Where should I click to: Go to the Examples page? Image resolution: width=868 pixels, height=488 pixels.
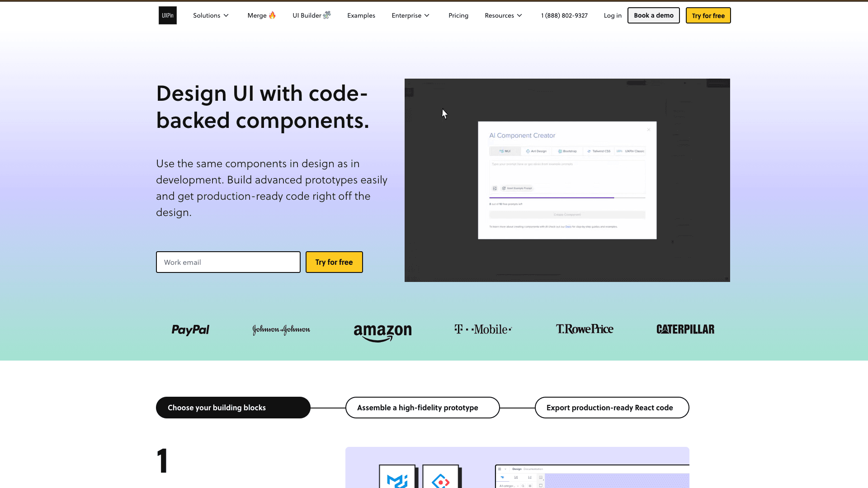tap(361, 15)
